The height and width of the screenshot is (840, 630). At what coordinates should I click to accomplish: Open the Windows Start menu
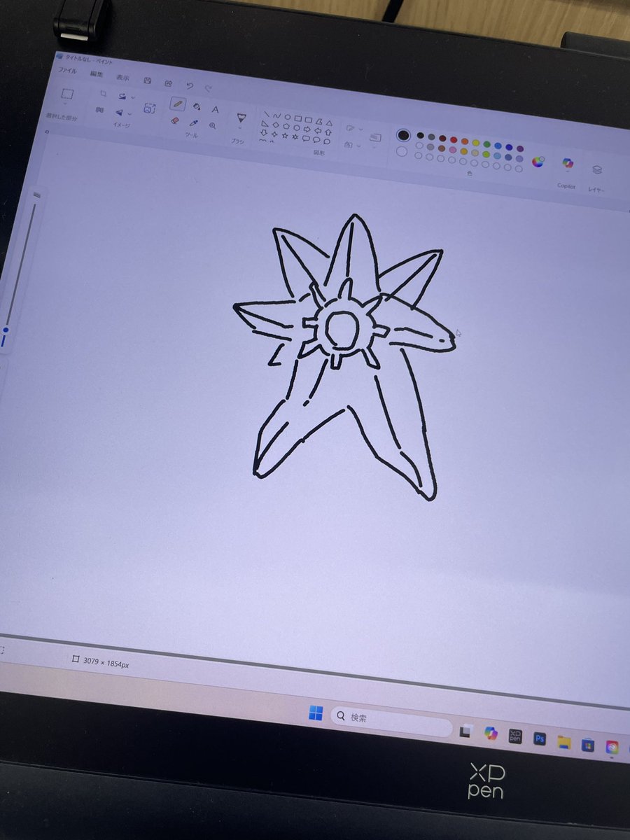(315, 713)
